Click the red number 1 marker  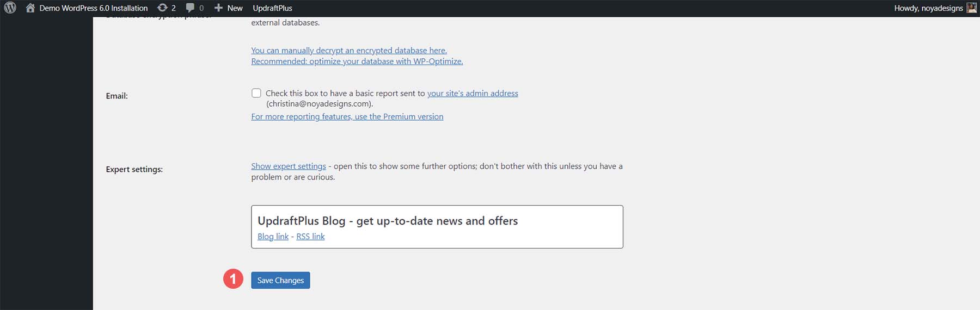tap(233, 279)
